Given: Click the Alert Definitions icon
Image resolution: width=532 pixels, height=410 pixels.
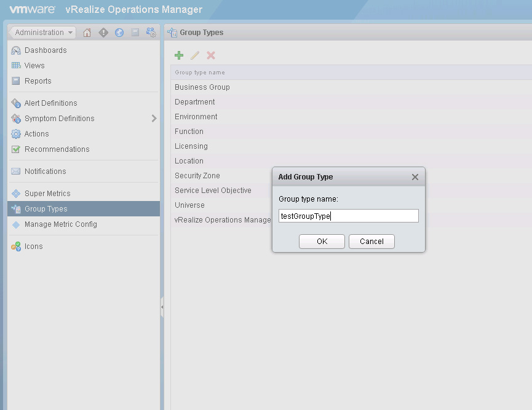Looking at the screenshot, I should click(x=16, y=103).
